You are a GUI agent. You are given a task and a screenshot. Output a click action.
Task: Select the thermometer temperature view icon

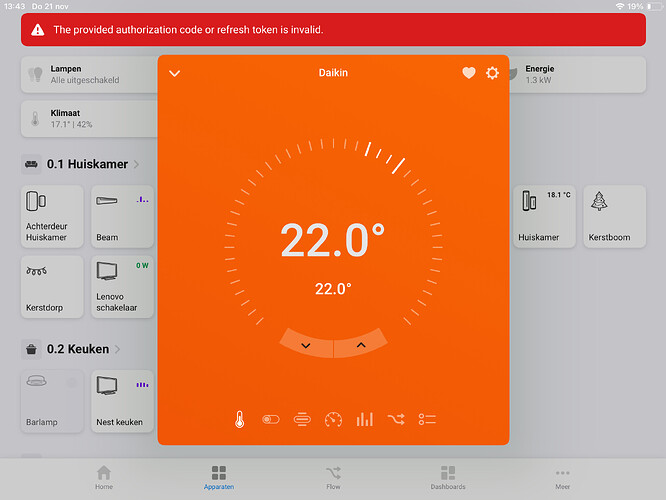pos(240,419)
